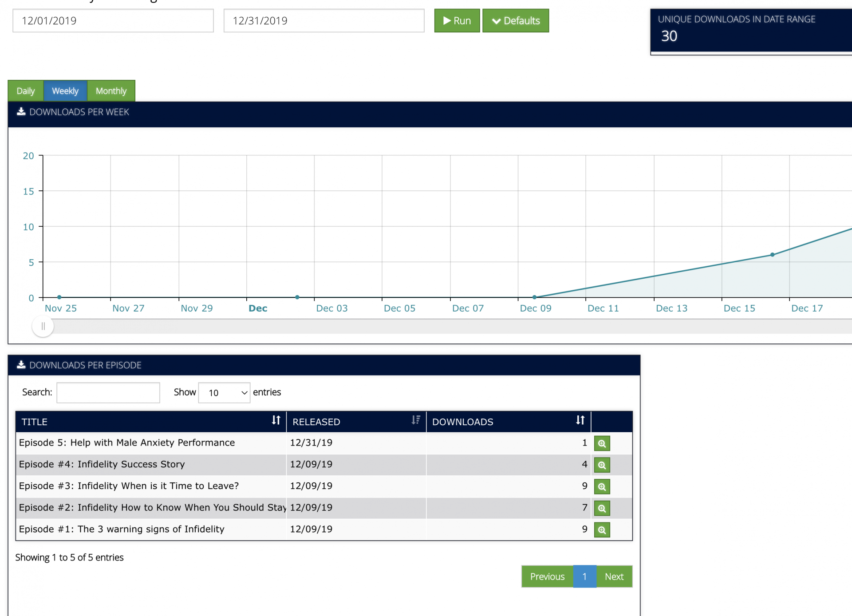
Task: Focus the episode Search box
Action: (x=108, y=393)
